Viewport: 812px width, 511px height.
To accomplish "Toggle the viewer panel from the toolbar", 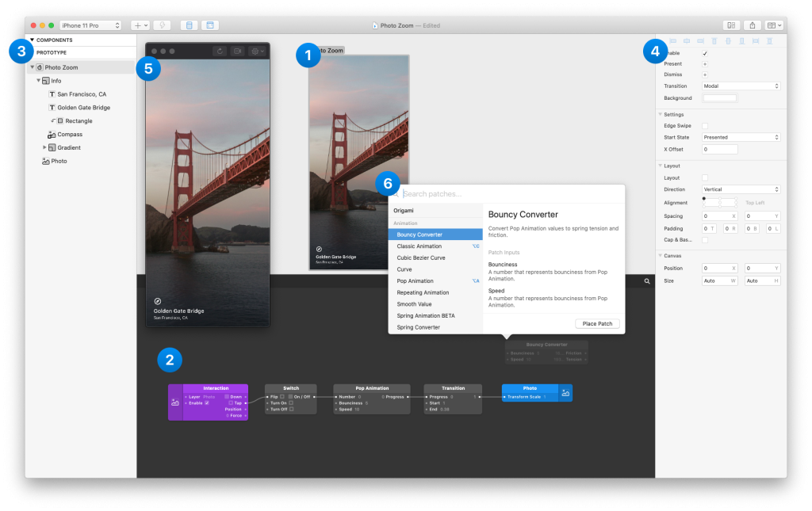I will click(189, 25).
